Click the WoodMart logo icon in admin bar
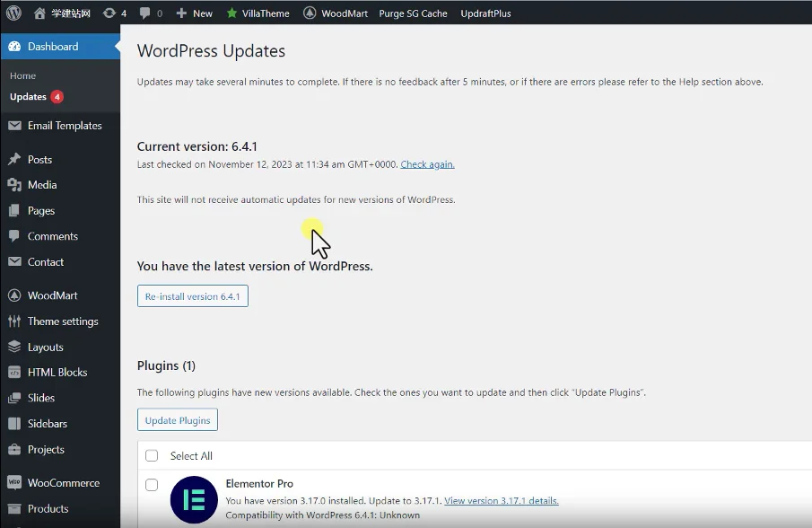 (x=310, y=13)
